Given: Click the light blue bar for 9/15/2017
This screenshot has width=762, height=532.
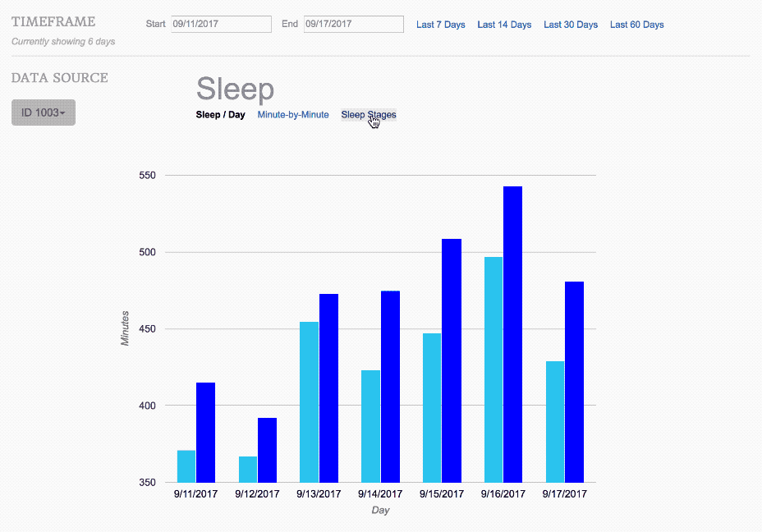Looking at the screenshot, I should tap(432, 408).
